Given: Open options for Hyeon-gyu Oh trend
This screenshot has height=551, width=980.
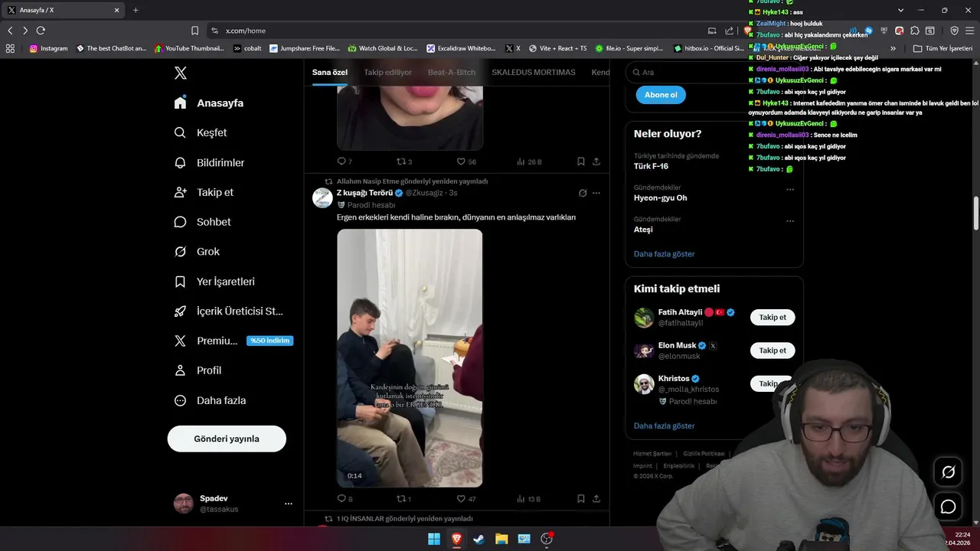Looking at the screenshot, I should [790, 189].
